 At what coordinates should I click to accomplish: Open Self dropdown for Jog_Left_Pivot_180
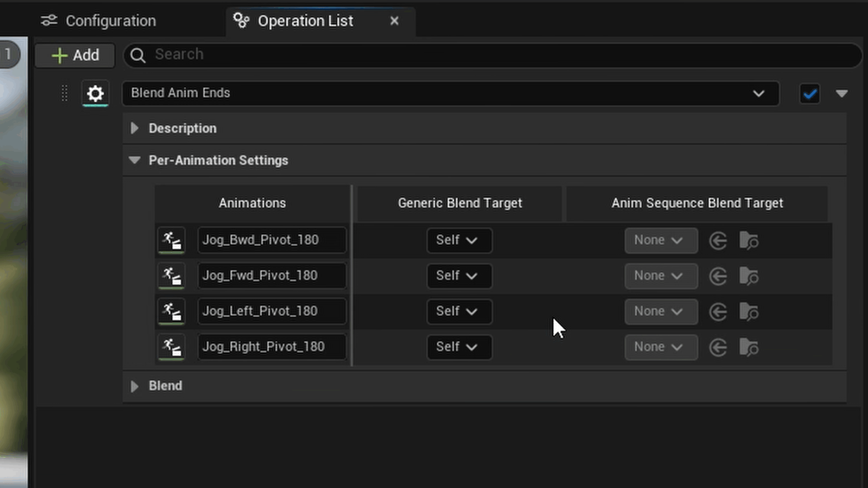tap(459, 312)
